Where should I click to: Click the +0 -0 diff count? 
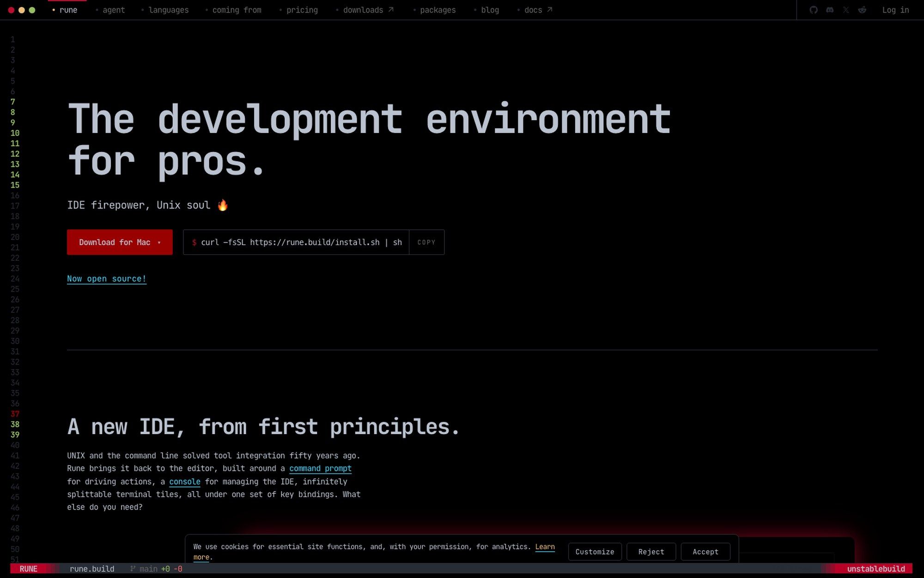pyautogui.click(x=171, y=569)
